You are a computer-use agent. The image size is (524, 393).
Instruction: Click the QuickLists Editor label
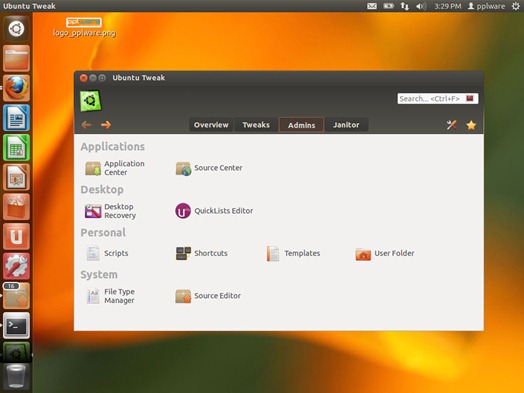tap(224, 211)
